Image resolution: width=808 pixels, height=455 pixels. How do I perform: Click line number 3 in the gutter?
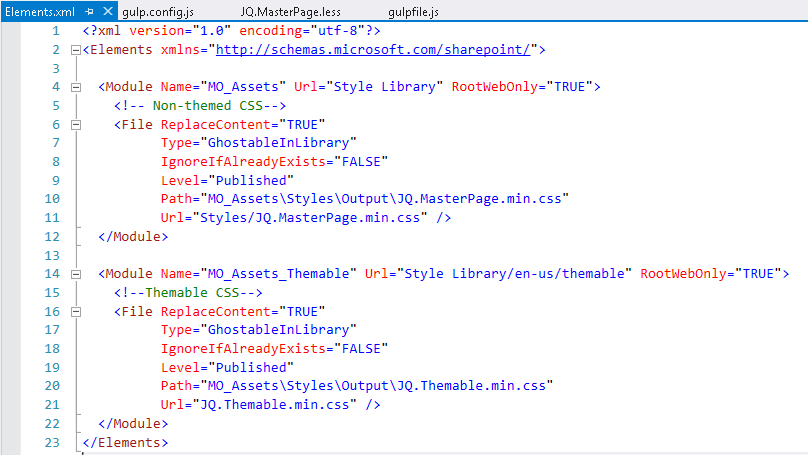tap(56, 69)
